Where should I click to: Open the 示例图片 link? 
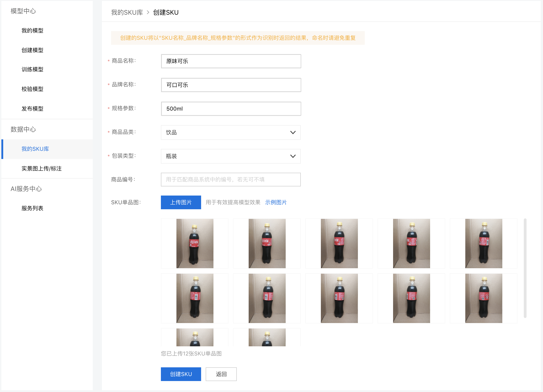(276, 202)
